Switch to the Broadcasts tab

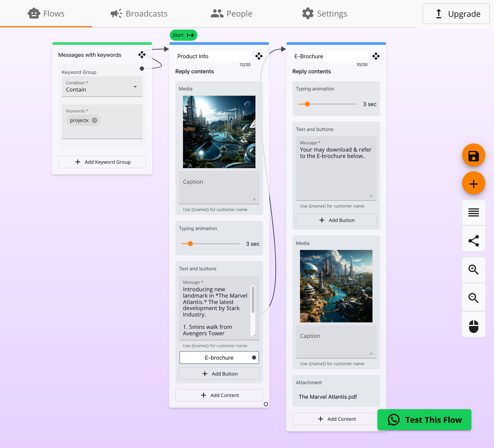click(139, 14)
